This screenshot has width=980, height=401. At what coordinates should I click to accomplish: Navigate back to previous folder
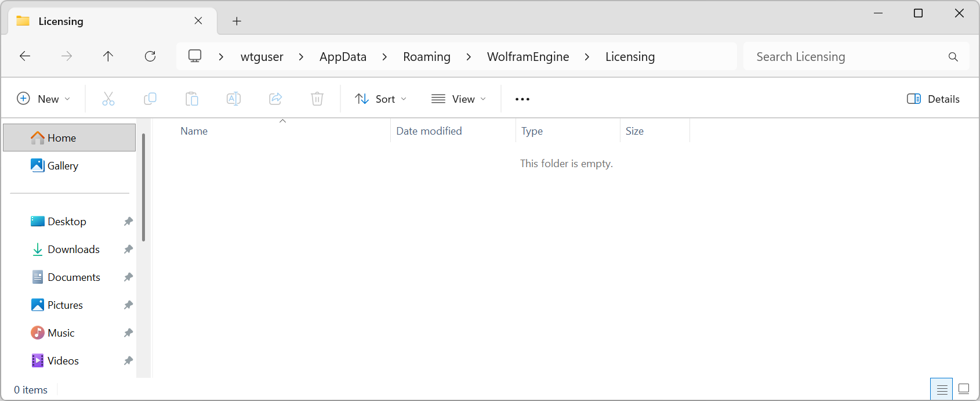[x=25, y=56]
